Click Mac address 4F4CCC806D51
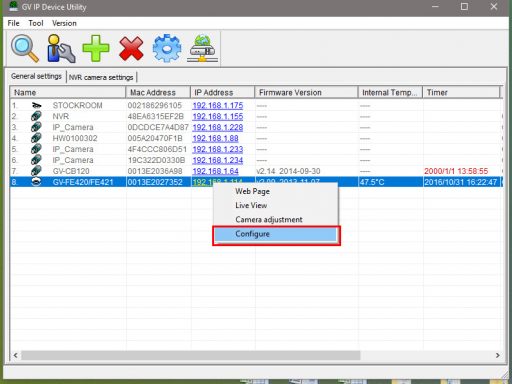512x384 pixels. [157, 149]
